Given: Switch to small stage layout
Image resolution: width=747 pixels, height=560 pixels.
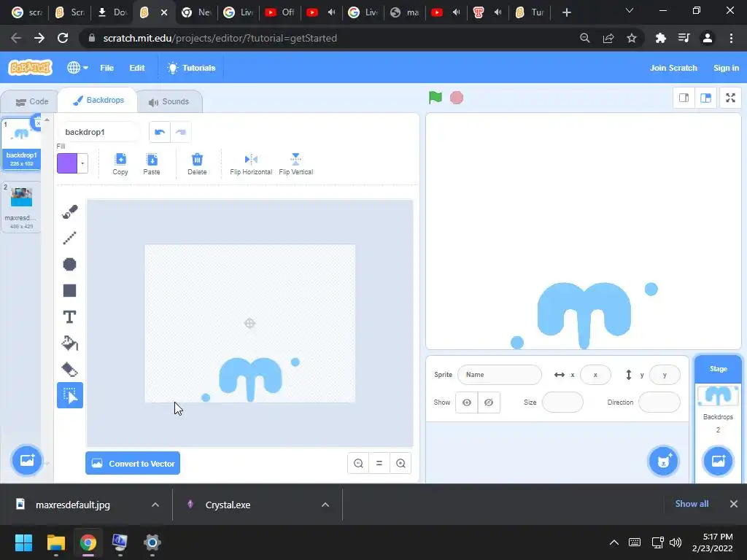Looking at the screenshot, I should [x=684, y=98].
